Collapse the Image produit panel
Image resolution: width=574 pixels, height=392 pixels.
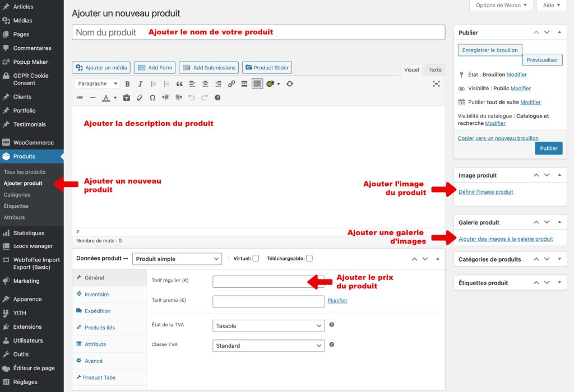coord(559,175)
